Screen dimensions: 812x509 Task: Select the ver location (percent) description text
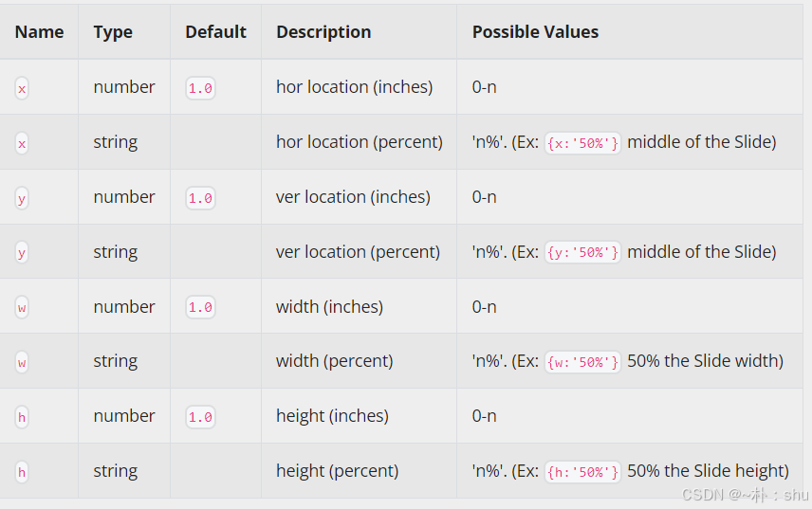(x=358, y=252)
